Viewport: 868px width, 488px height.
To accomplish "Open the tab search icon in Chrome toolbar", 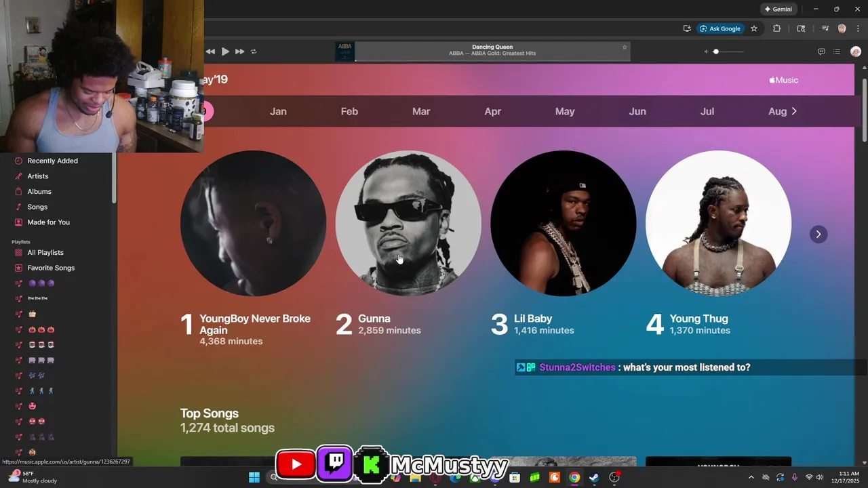I will (801, 28).
